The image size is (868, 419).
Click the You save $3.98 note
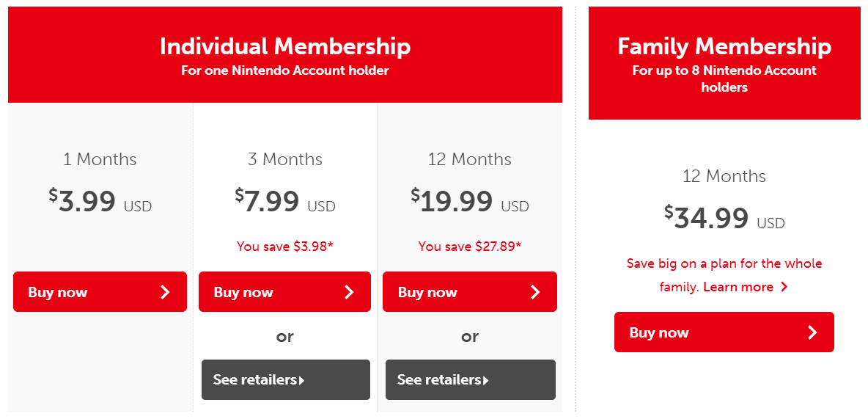[285, 247]
